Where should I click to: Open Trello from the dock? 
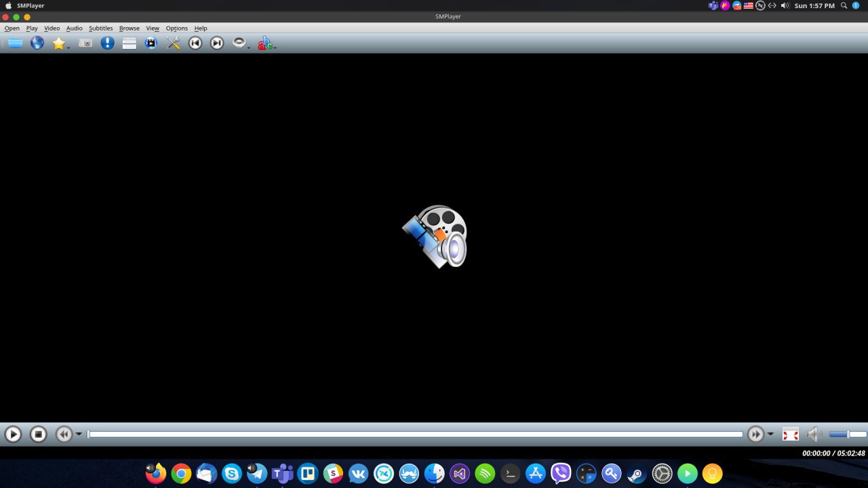[x=308, y=473]
